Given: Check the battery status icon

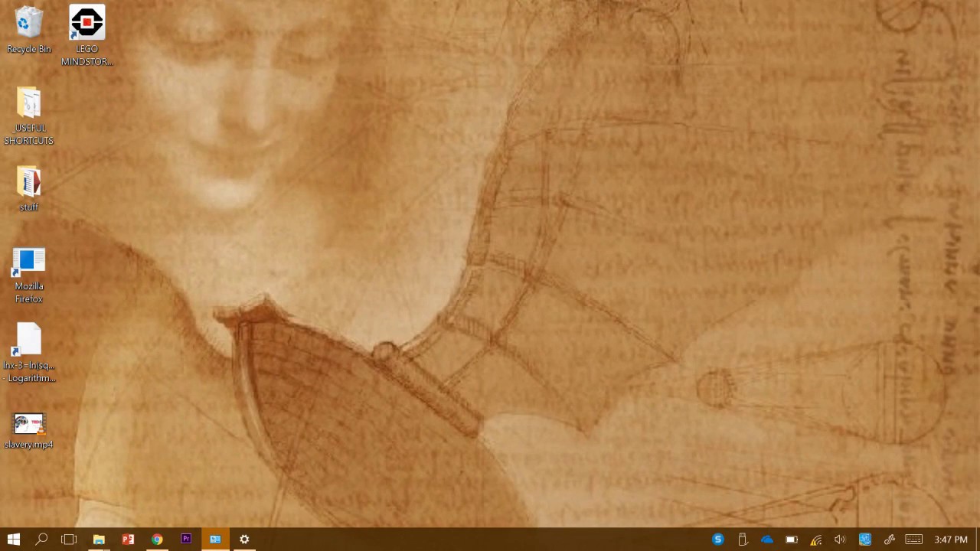Looking at the screenshot, I should coord(792,540).
